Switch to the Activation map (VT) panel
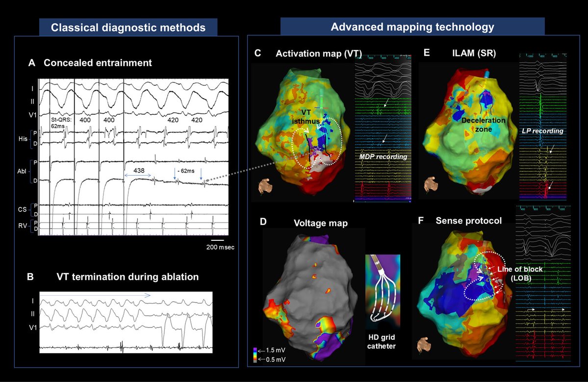Viewport: 588px width, 382px height. point(319,53)
